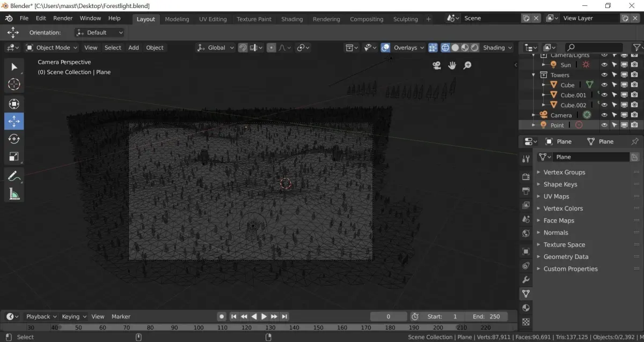
Task: Open the Shading options dropdown
Action: pyautogui.click(x=497, y=48)
